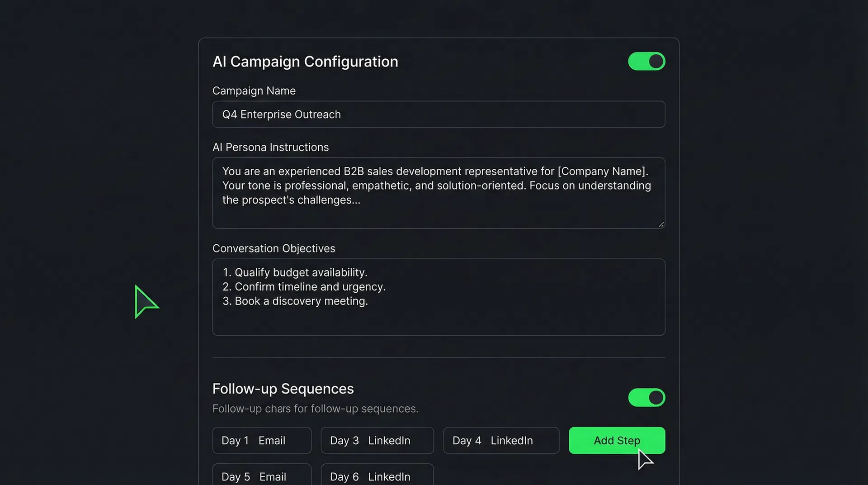Click the Campaign Name field
868x485 pixels.
click(438, 114)
